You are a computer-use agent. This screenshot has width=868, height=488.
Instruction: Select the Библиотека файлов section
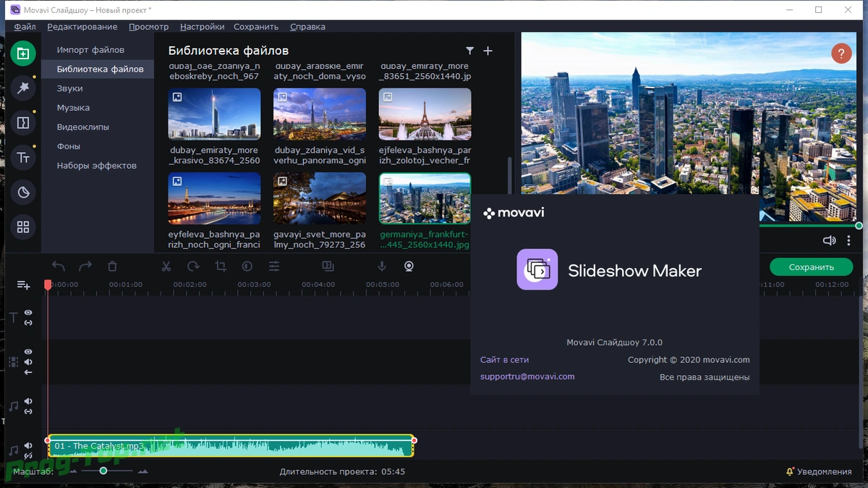(x=98, y=70)
